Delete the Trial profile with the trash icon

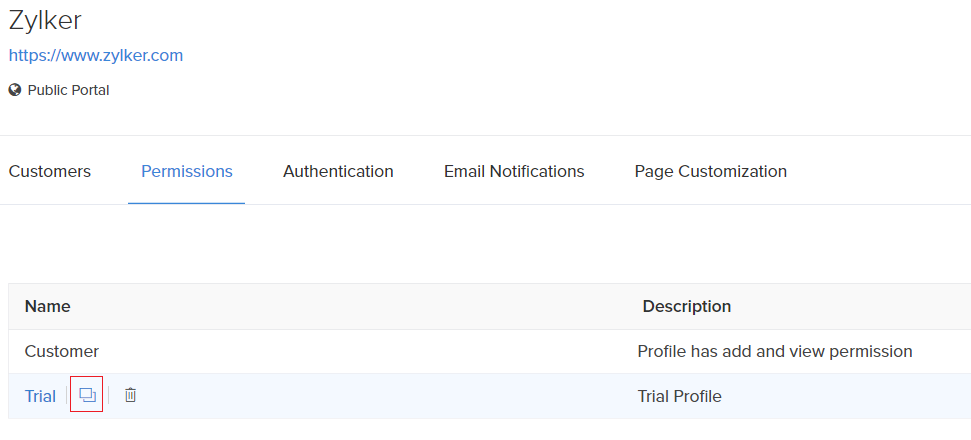click(130, 396)
